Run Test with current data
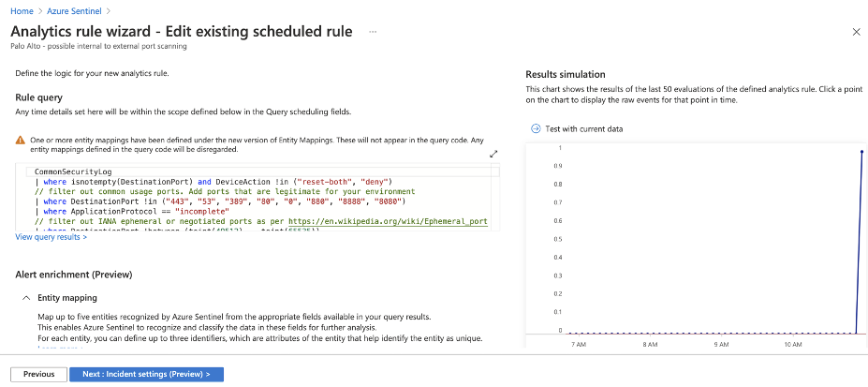This screenshot has height=387, width=868. tap(584, 128)
